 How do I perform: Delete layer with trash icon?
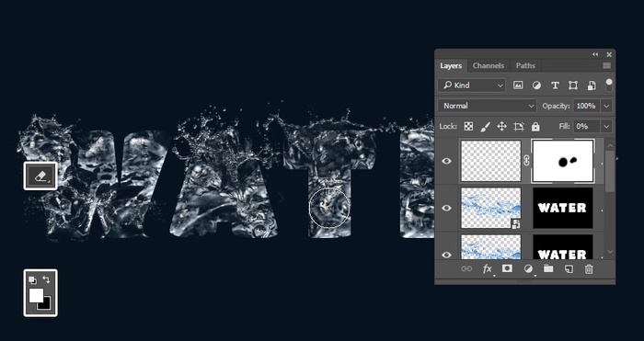pos(589,269)
